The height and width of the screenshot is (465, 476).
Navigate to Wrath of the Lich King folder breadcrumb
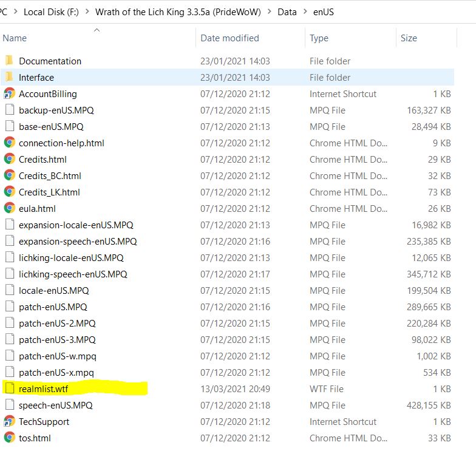[x=178, y=12]
